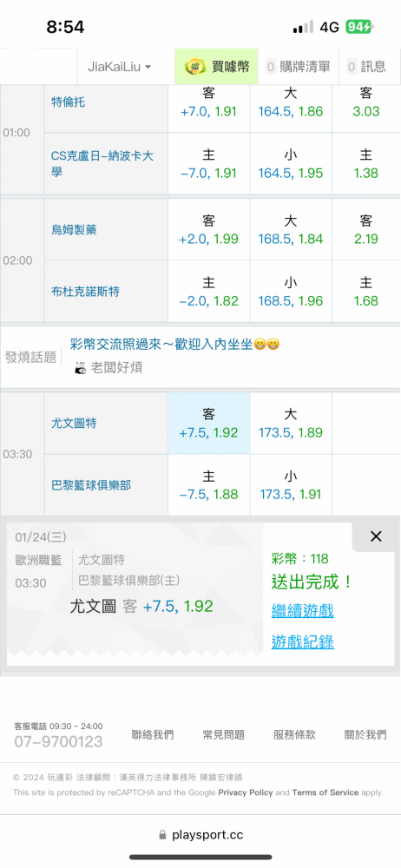
Task: Select 特倫托 away spread +7.0 odds
Action: click(x=209, y=102)
